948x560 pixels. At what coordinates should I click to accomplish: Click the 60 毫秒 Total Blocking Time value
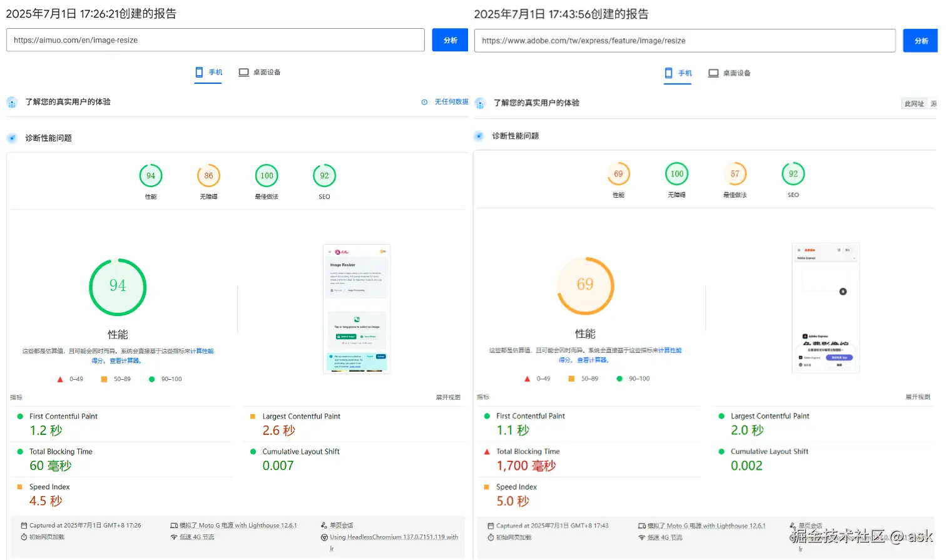point(51,466)
